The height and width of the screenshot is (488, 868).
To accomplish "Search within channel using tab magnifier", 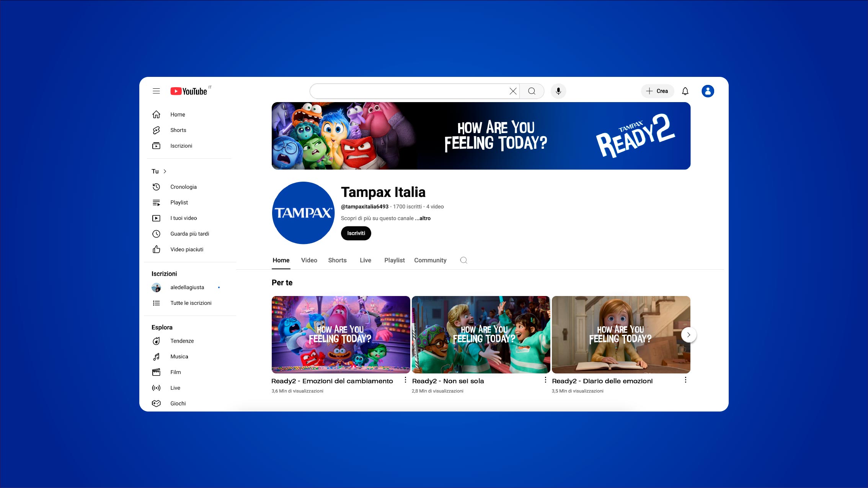I will click(463, 260).
